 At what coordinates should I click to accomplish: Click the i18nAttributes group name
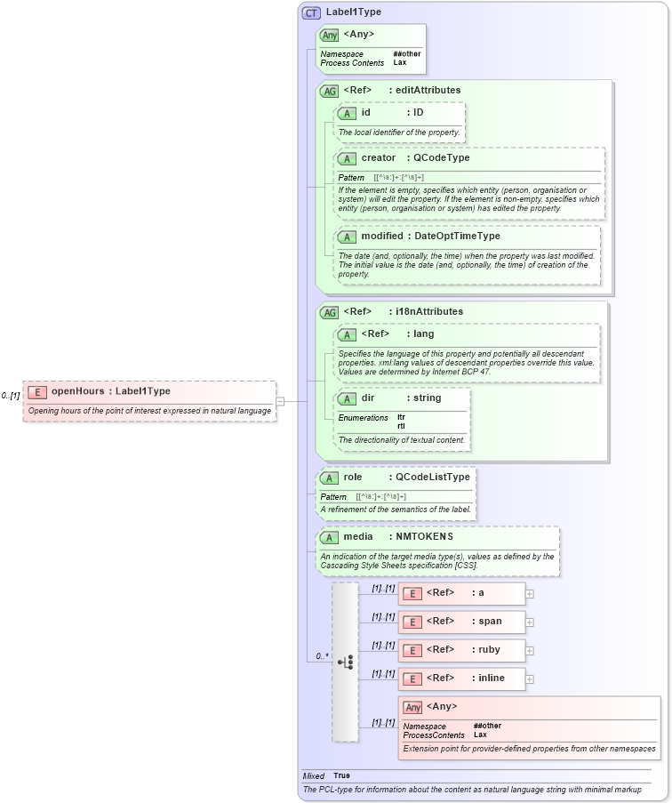point(429,311)
